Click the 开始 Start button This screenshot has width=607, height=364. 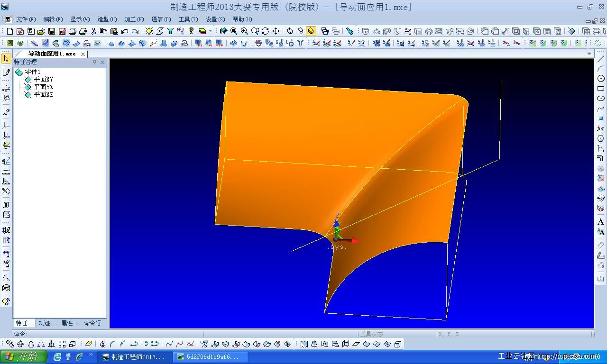[x=24, y=356]
